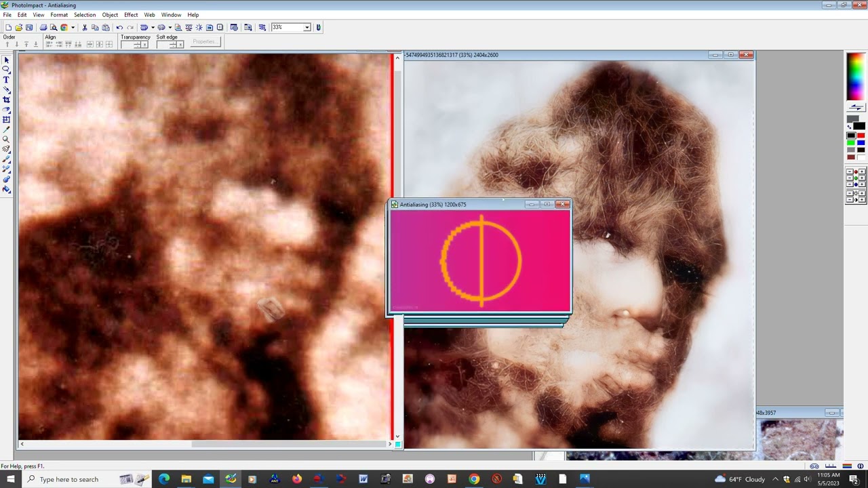Select the lasso selection tool
Viewport: 868px width, 488px height.
7,69
